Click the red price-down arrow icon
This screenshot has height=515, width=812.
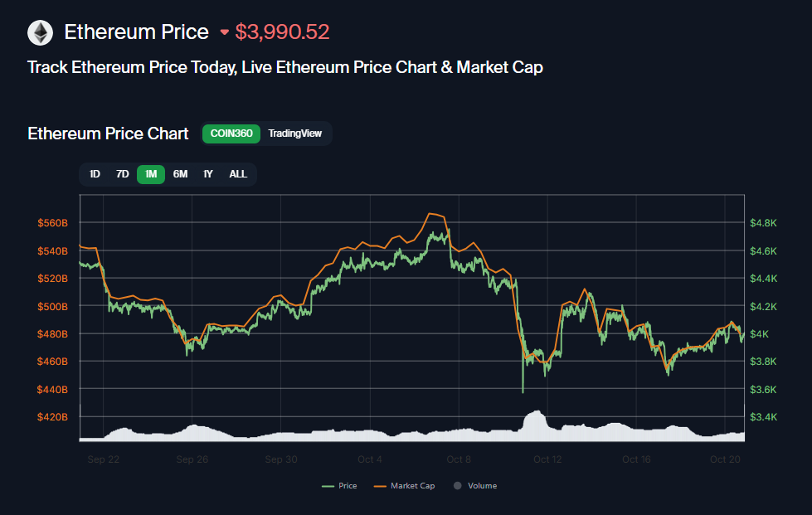tap(224, 33)
